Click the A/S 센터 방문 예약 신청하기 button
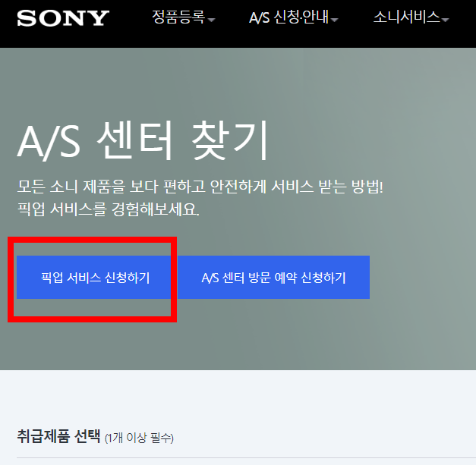Viewport: 476px width, 465px height. [x=273, y=277]
